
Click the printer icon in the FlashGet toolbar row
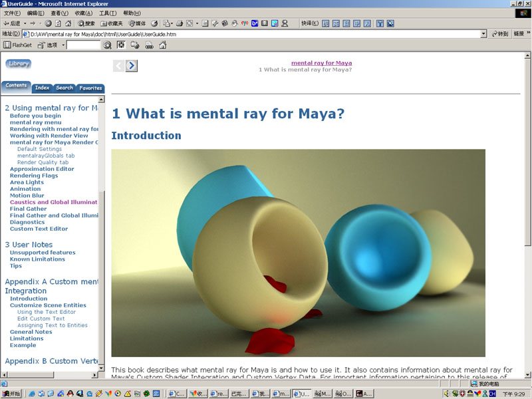(149, 45)
